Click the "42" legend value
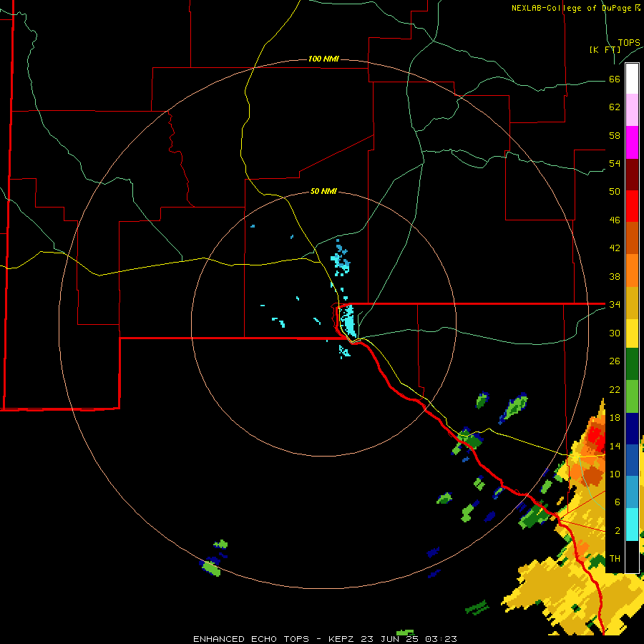 (615, 248)
